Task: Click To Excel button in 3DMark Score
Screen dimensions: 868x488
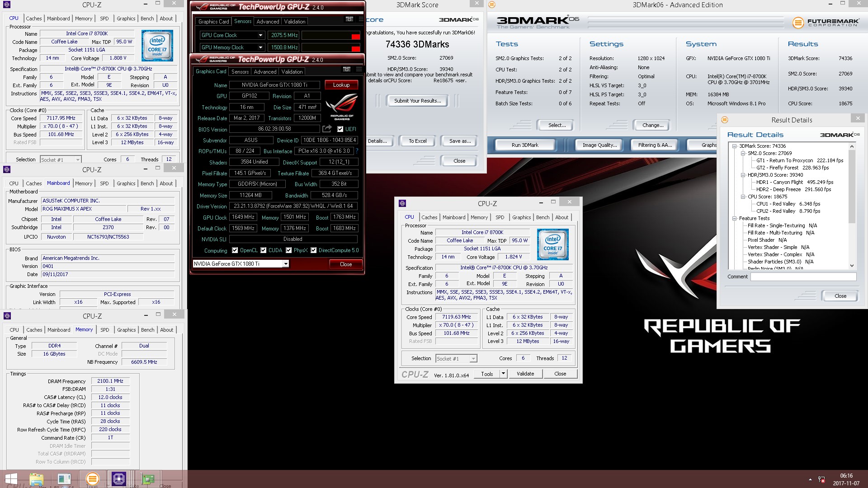Action: [418, 141]
